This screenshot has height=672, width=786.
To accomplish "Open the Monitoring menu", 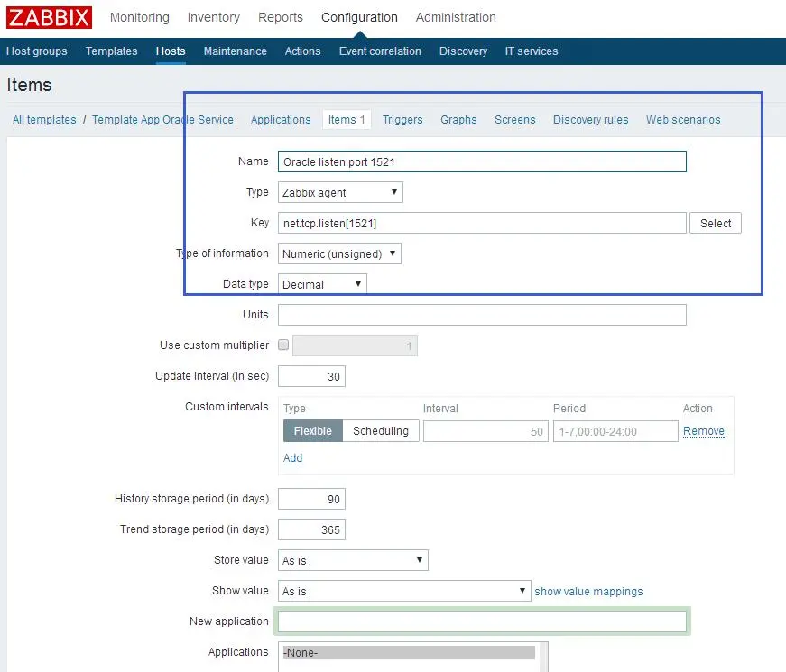I will (x=140, y=17).
